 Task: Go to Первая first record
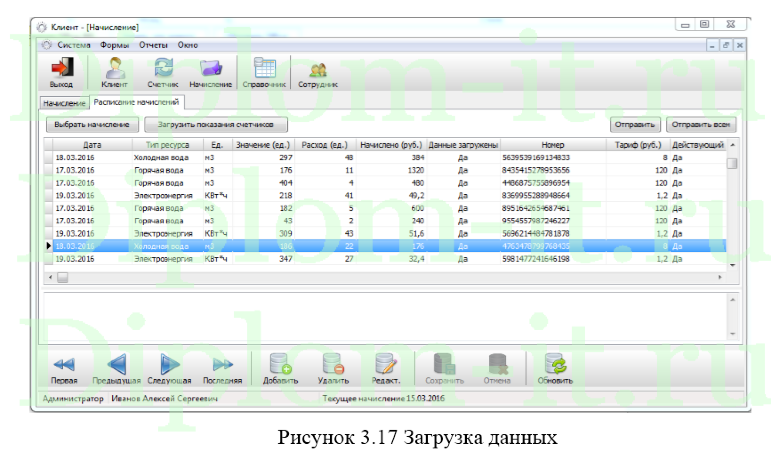click(64, 367)
